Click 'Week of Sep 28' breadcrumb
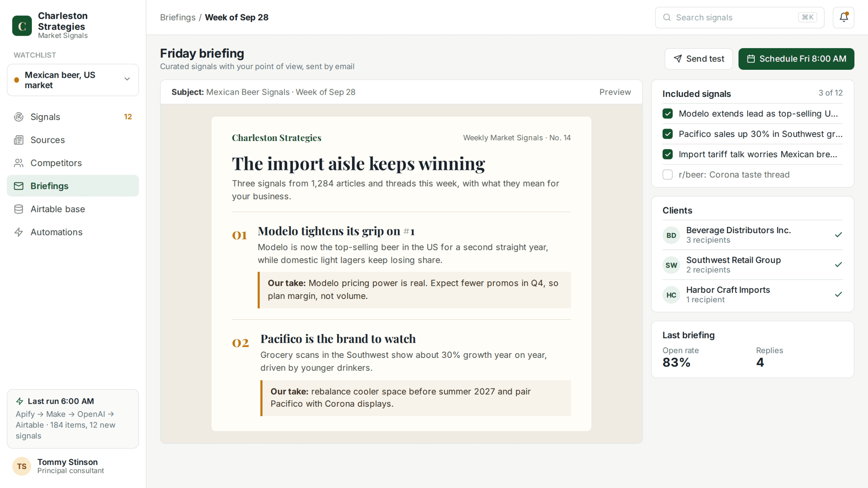The width and height of the screenshot is (868, 488). [x=237, y=17]
